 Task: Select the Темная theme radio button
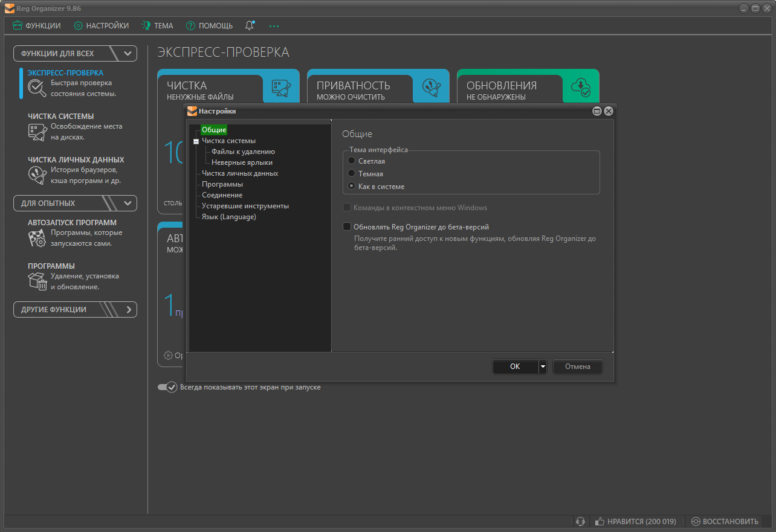tap(352, 174)
